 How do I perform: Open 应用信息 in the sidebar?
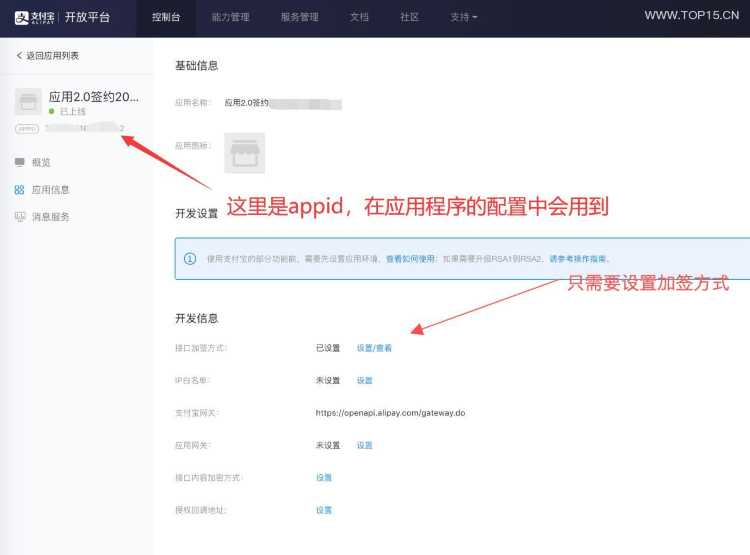click(51, 190)
